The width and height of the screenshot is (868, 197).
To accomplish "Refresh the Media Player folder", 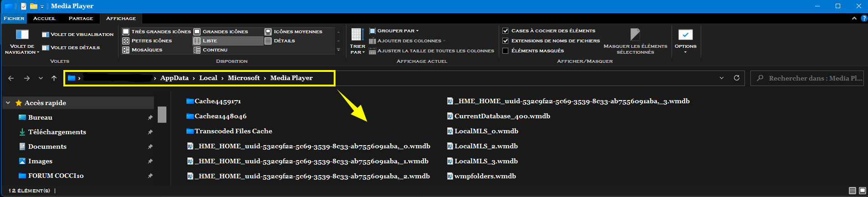I will [x=736, y=78].
